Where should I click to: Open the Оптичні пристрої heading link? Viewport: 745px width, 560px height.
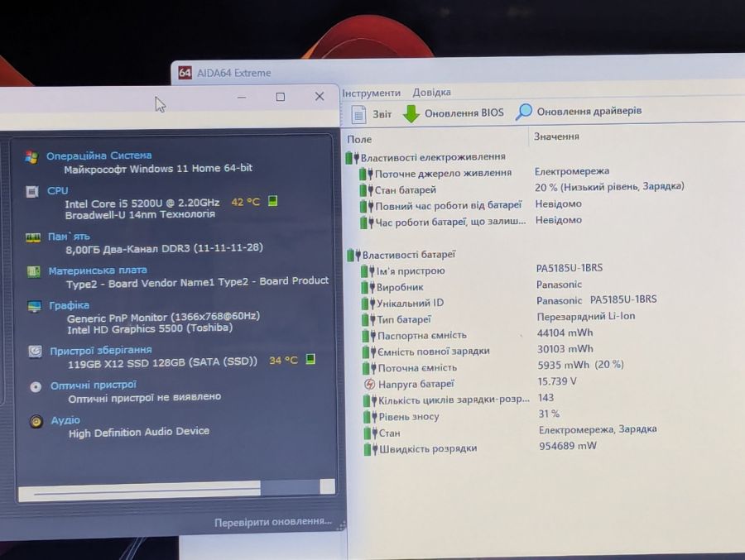[94, 385]
